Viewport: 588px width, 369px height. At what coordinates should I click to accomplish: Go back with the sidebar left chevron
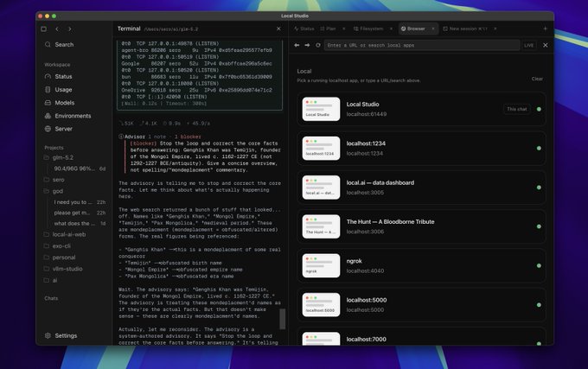click(57, 29)
